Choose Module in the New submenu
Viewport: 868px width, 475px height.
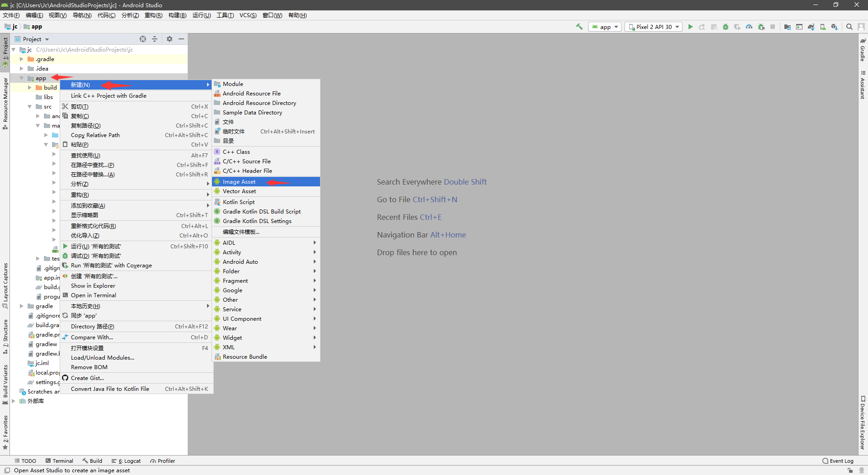266,84
